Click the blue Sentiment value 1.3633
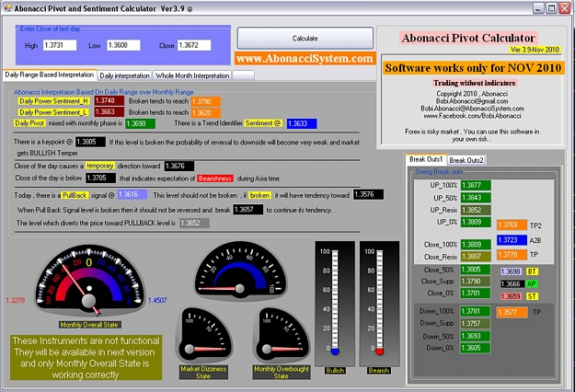Screen dimensions: 575x392 (302, 123)
